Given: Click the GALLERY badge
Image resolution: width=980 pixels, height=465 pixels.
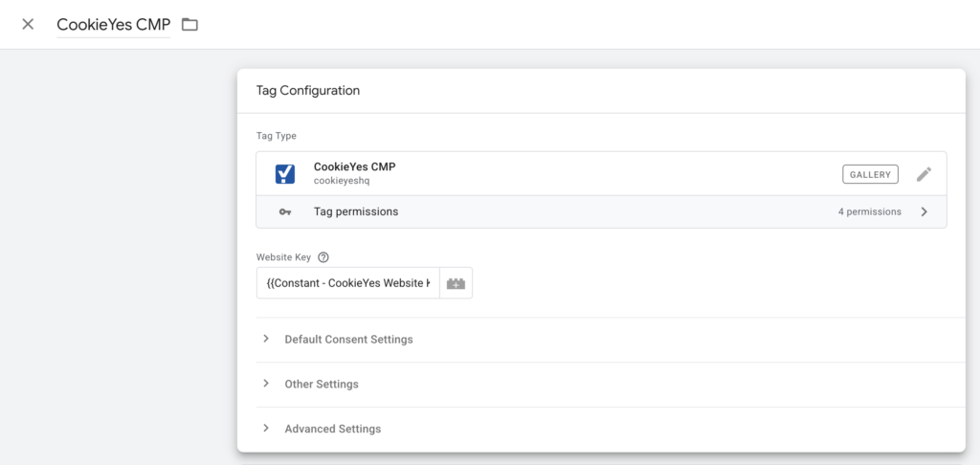Looking at the screenshot, I should [x=870, y=174].
